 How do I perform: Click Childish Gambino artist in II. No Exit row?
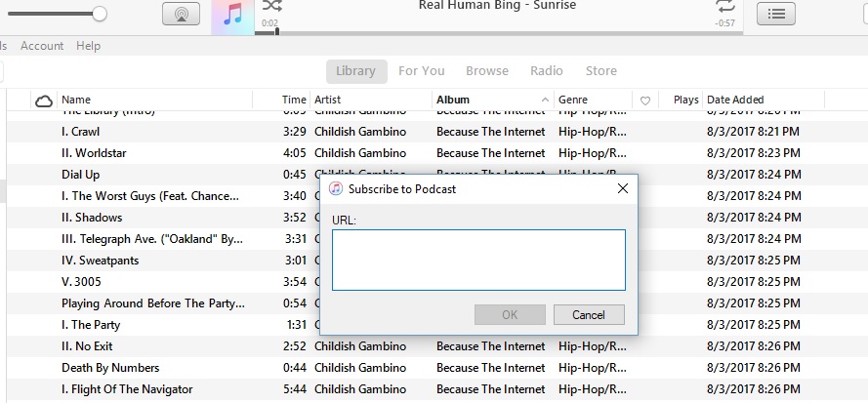click(x=360, y=346)
